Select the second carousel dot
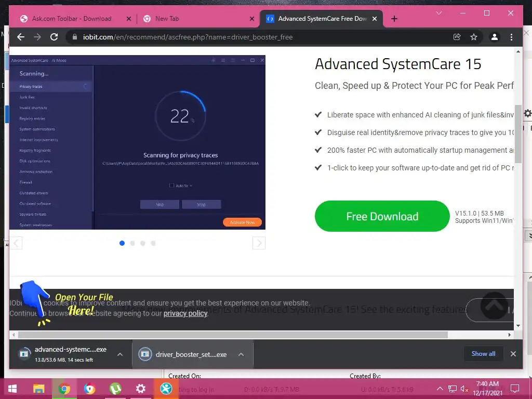Viewport: 532px width, 399px height. click(x=132, y=243)
